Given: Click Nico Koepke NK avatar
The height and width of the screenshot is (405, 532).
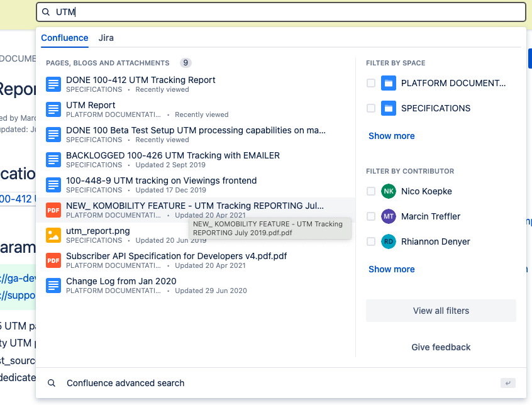Looking at the screenshot, I should tap(389, 191).
